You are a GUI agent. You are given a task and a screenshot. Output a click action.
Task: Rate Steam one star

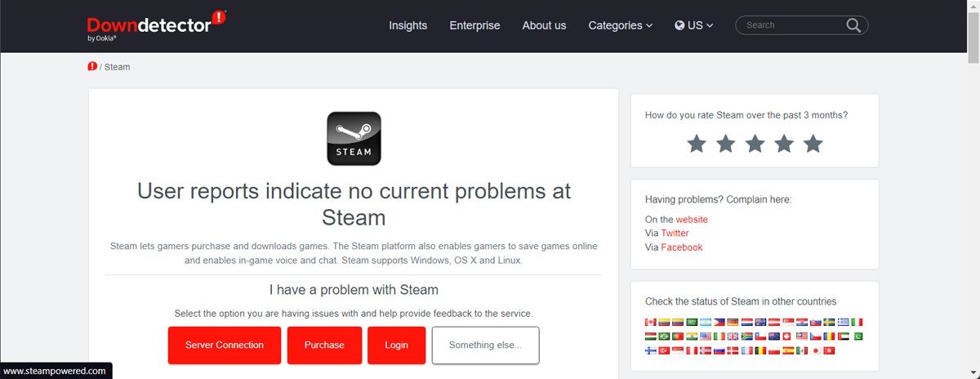coord(697,144)
